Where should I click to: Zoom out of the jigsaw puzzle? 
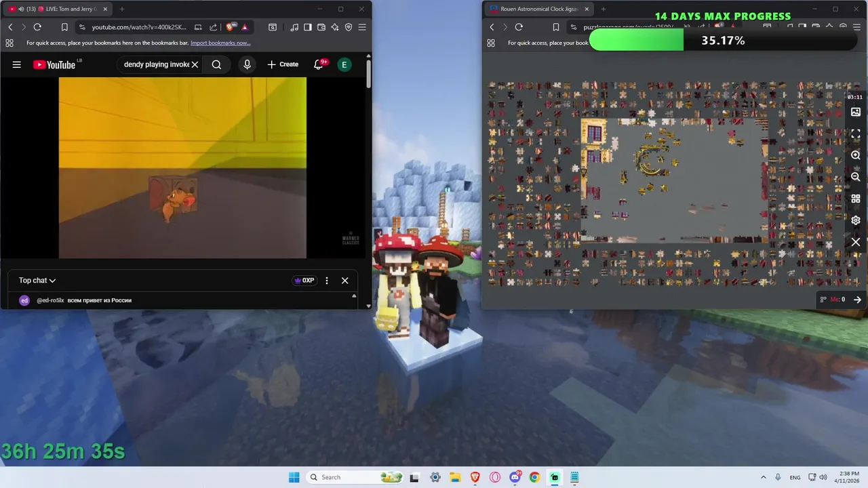pos(856,177)
